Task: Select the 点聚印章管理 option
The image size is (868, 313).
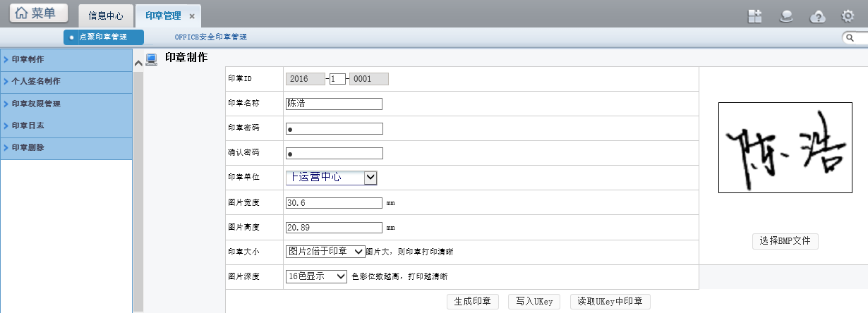Action: pos(103,37)
